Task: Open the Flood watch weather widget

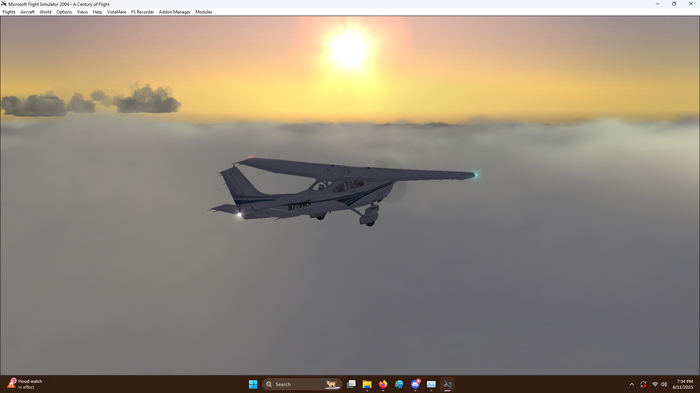Action: [x=25, y=384]
